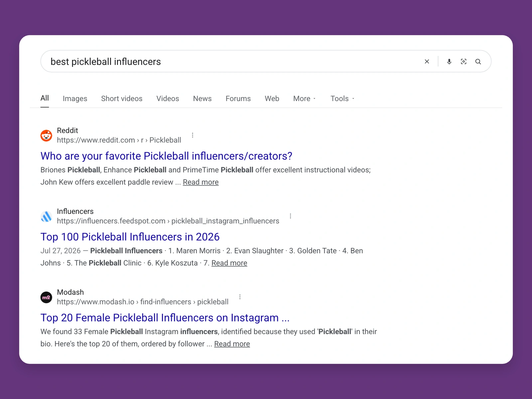Open Feedspot Influencers result's three-dot menu
The width and height of the screenshot is (532, 399).
(x=290, y=216)
